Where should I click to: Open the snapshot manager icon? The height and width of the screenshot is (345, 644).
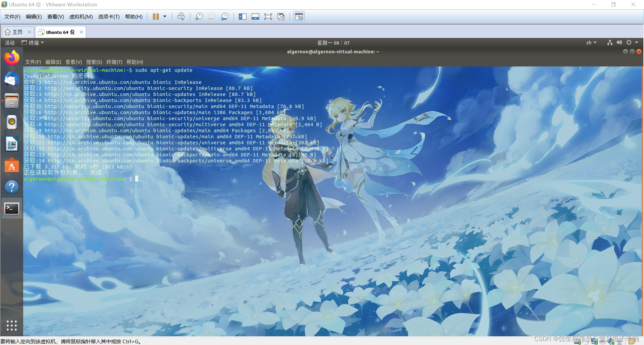tap(225, 17)
